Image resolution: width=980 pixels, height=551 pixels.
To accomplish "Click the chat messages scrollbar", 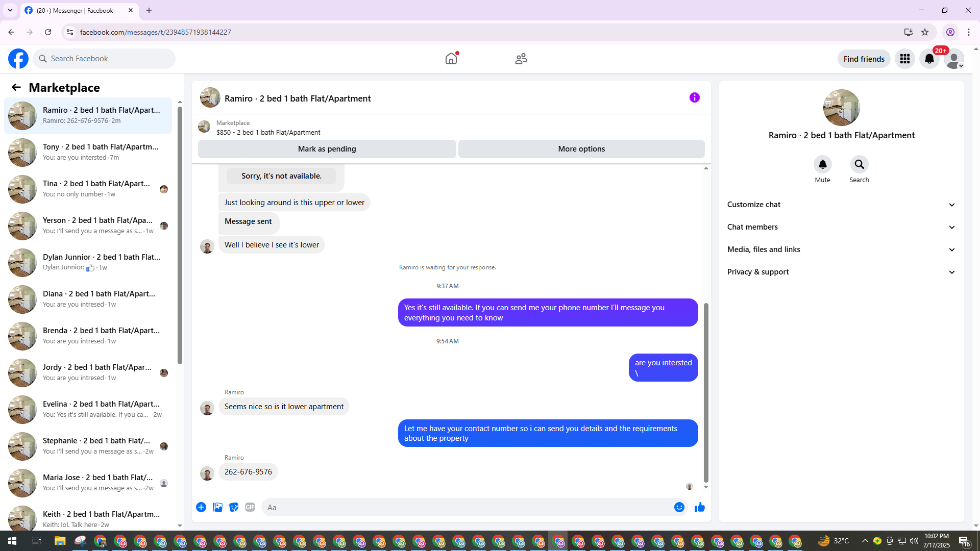I will coord(706,393).
